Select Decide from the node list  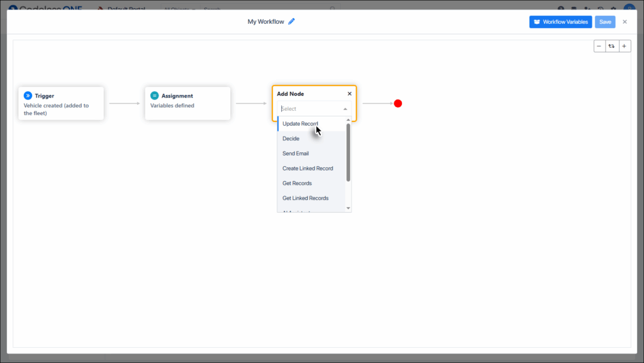(291, 138)
